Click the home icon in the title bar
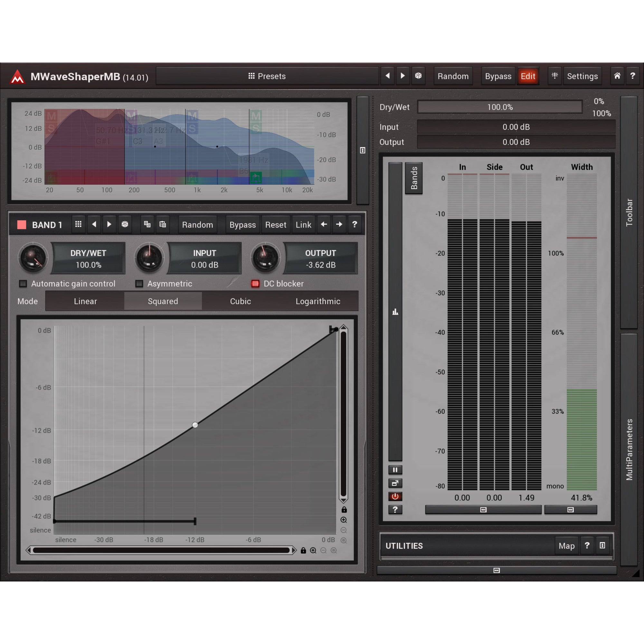This screenshot has height=644, width=644. coord(617,76)
